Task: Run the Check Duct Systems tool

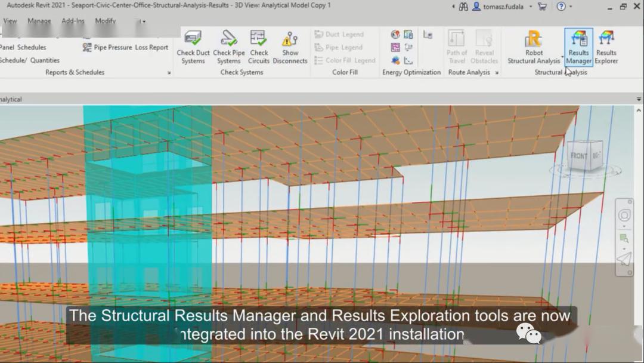Action: tap(193, 48)
